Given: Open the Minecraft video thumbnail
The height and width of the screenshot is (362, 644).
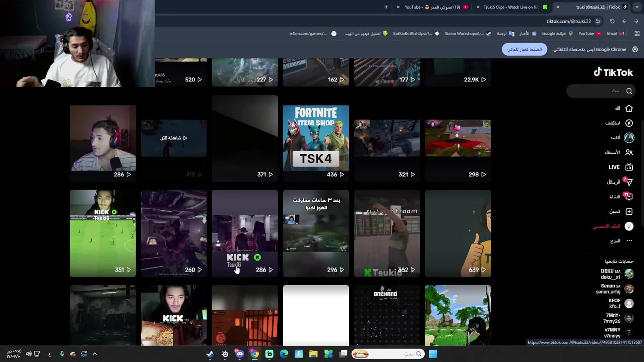Looking at the screenshot, I should pyautogui.click(x=457, y=315).
